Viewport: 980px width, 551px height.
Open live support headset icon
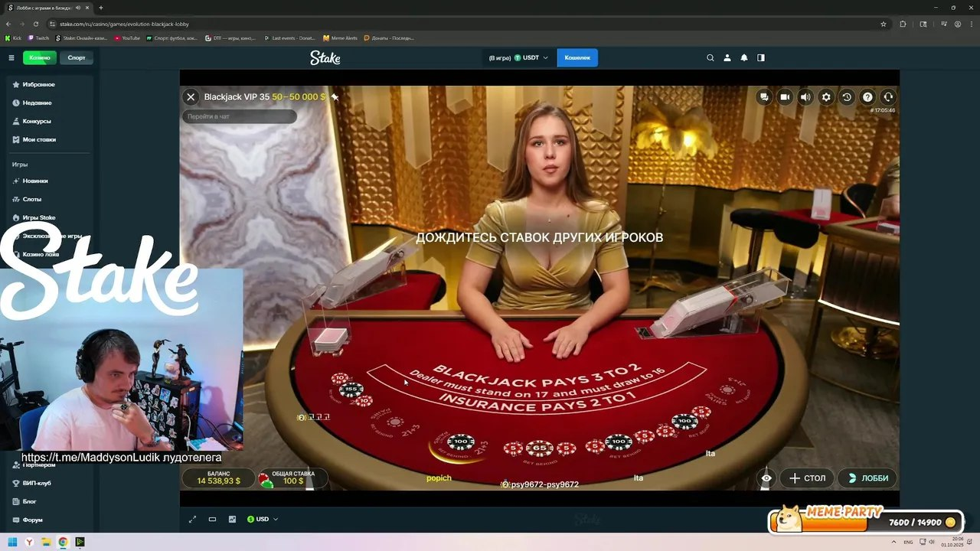click(888, 97)
